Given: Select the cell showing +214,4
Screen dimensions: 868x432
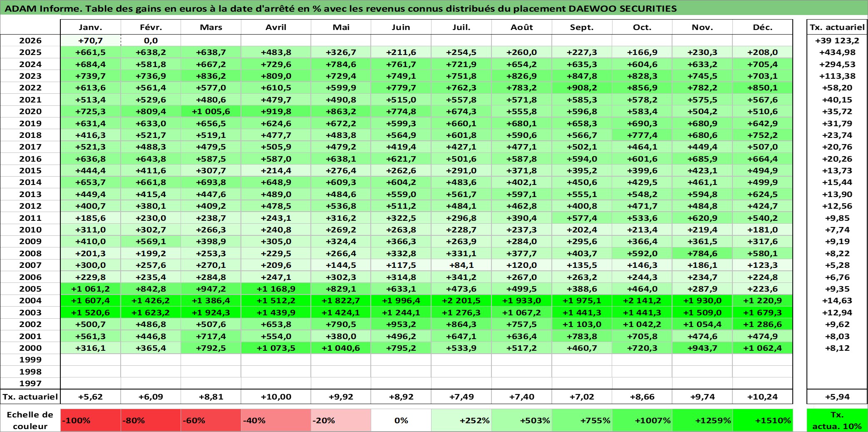Looking at the screenshot, I should click(276, 170).
